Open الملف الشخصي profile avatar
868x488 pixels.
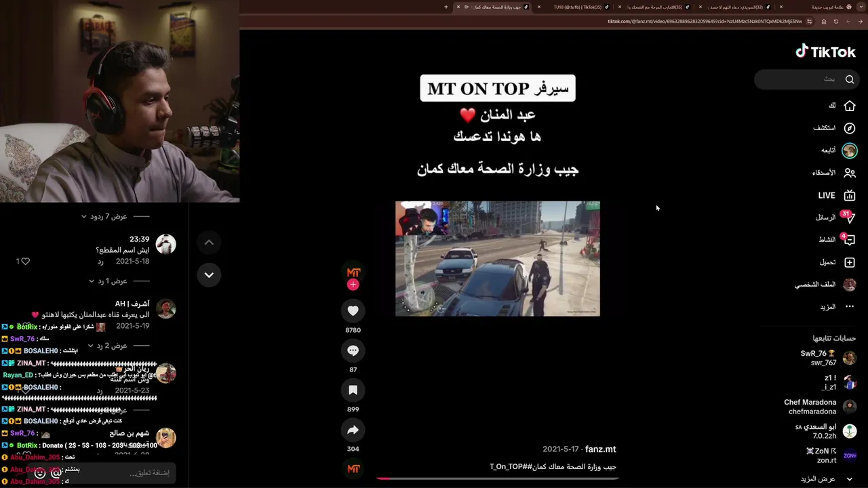tap(850, 285)
